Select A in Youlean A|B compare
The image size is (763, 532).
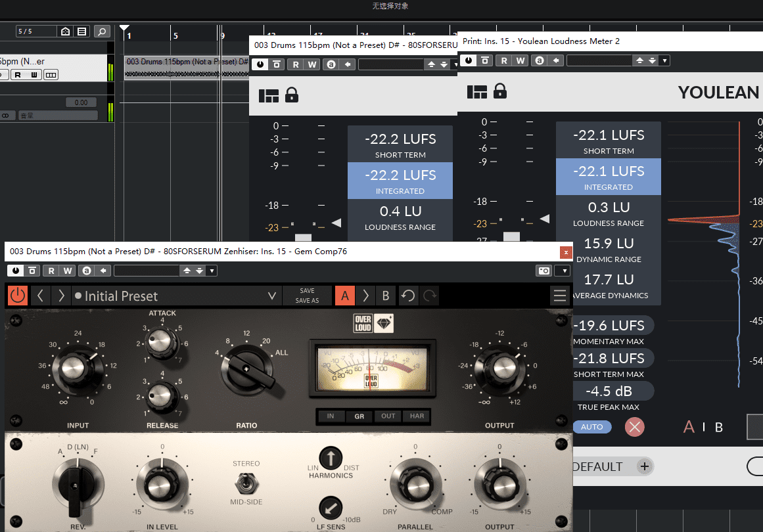(x=688, y=427)
